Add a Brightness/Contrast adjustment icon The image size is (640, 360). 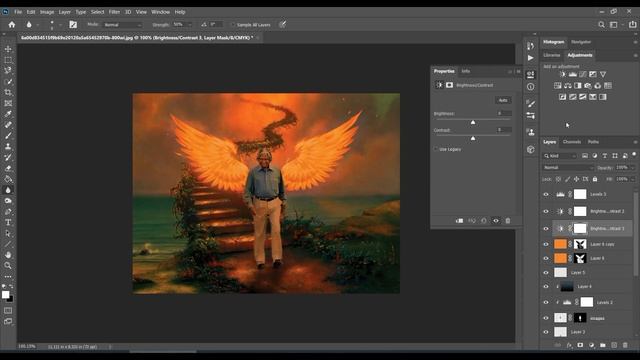562,74
